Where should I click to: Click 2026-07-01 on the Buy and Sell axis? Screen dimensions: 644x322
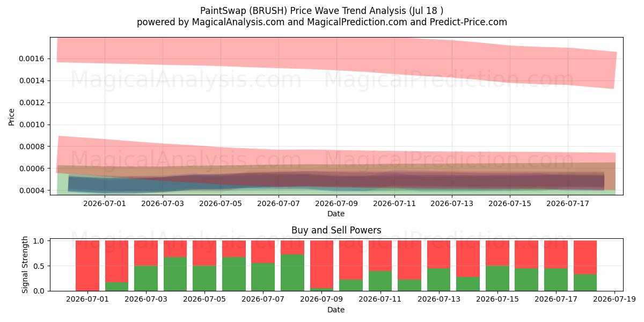coord(87,299)
